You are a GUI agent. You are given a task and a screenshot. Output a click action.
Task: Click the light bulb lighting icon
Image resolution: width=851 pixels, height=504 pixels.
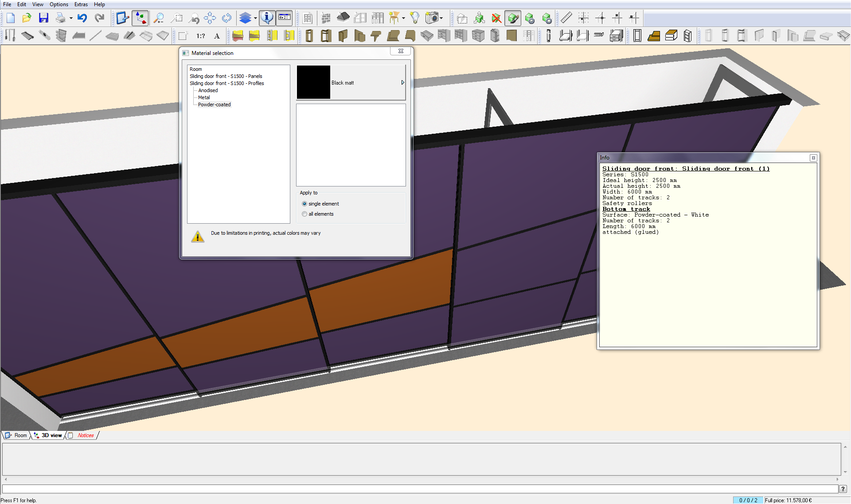[x=414, y=18]
